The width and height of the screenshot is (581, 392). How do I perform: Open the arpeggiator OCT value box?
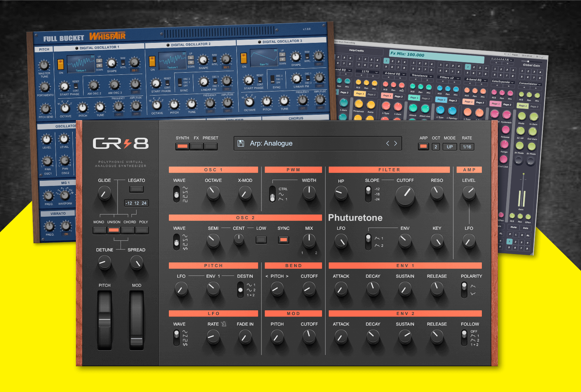tap(436, 147)
